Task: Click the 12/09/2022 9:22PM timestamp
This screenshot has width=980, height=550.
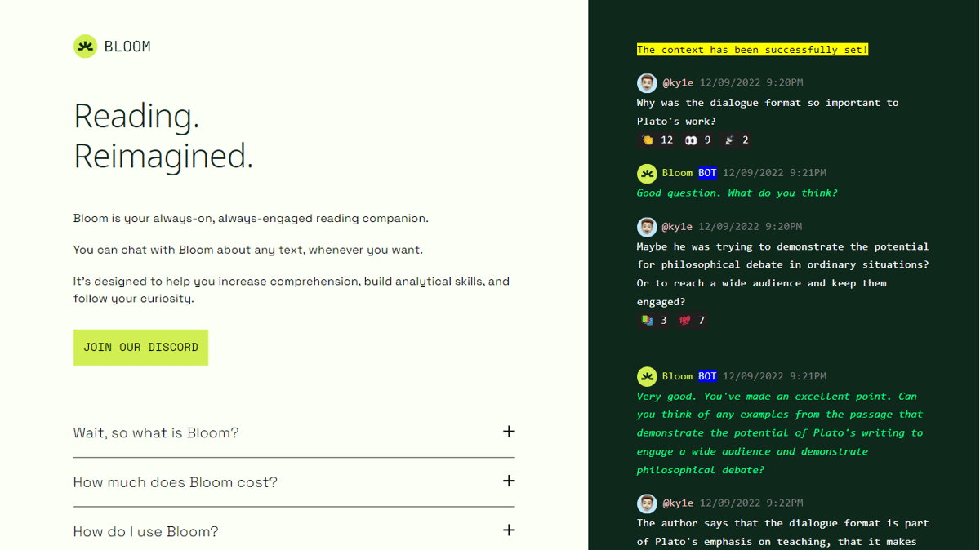Action: (x=751, y=503)
